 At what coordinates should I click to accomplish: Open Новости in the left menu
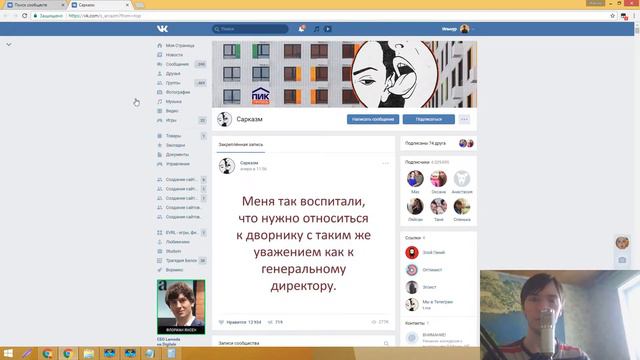[x=174, y=55]
